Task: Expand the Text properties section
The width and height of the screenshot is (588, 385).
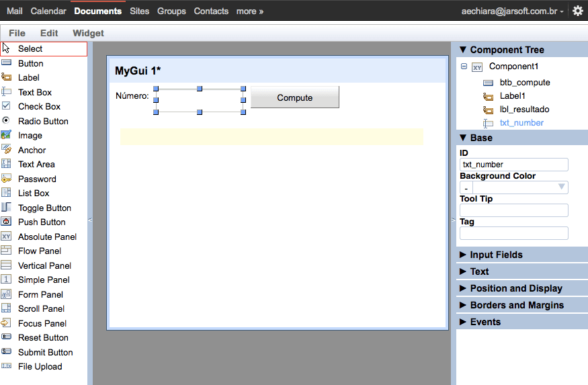Action: [x=463, y=271]
